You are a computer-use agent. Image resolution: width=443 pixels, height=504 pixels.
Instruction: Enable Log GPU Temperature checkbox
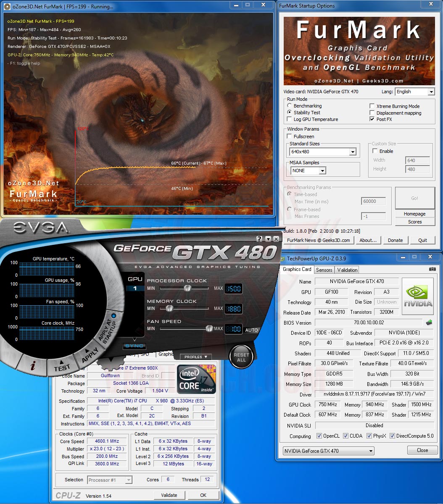click(289, 119)
